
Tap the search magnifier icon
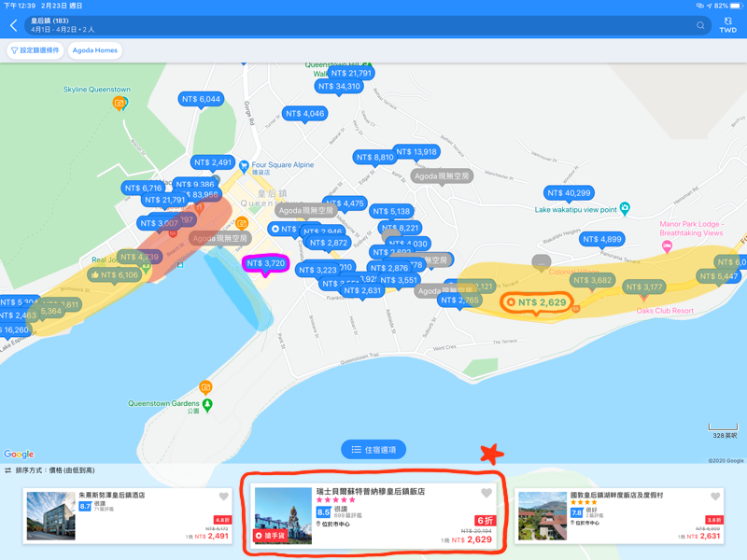pyautogui.click(x=700, y=25)
